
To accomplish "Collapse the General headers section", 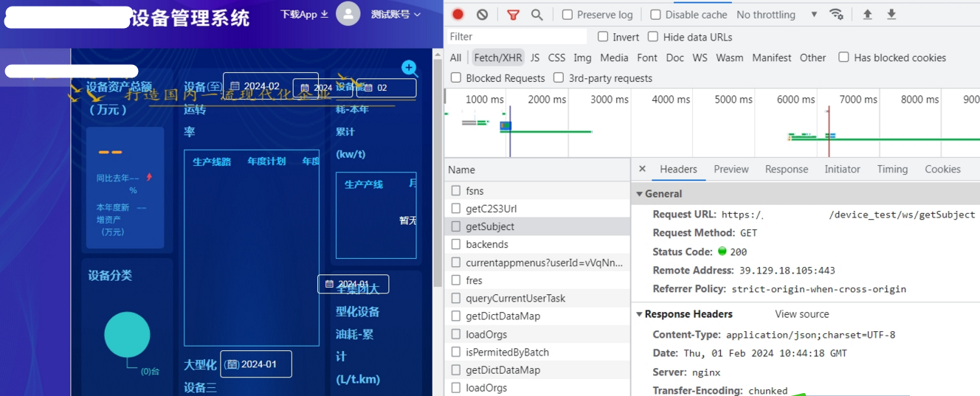I will pyautogui.click(x=640, y=194).
